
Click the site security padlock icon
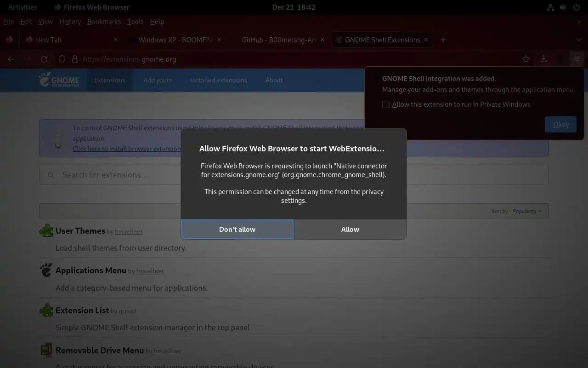pos(74,59)
